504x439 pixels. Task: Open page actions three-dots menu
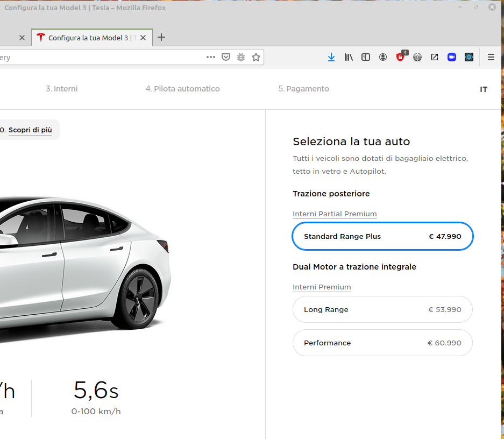pyautogui.click(x=210, y=57)
